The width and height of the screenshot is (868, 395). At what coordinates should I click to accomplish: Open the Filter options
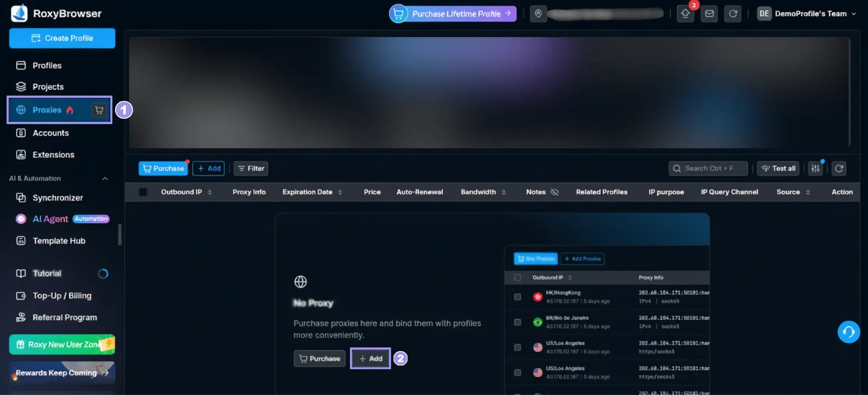[251, 169]
